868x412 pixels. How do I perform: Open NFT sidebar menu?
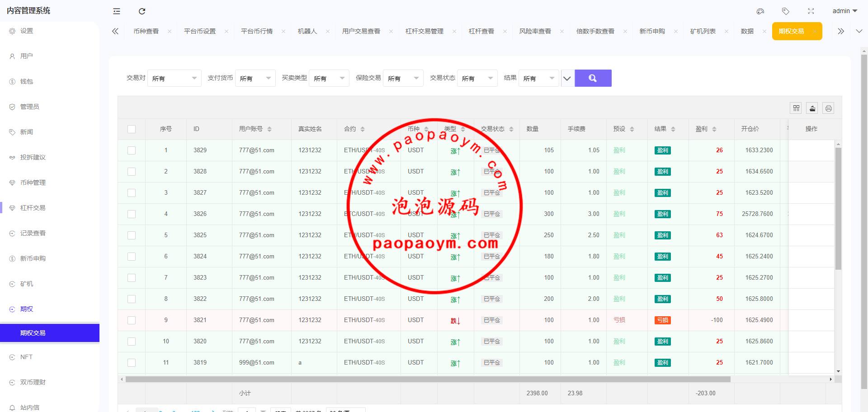(x=50, y=357)
